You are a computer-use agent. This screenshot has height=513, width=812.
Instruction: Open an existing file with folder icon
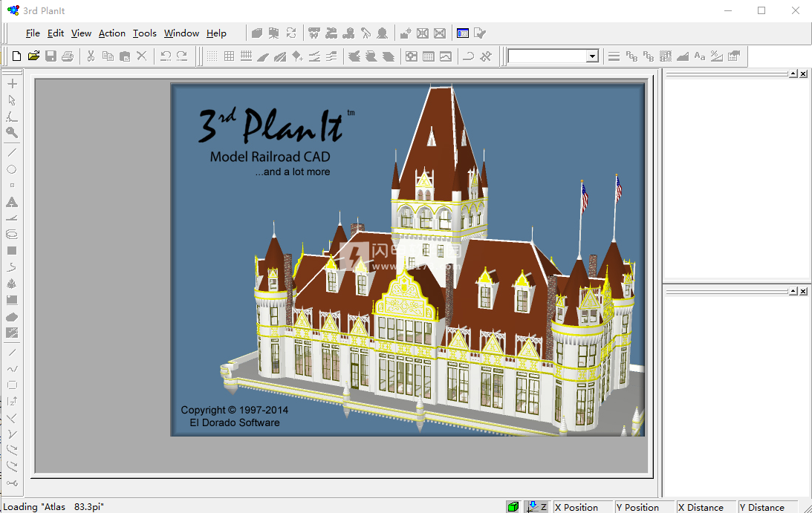[33, 56]
